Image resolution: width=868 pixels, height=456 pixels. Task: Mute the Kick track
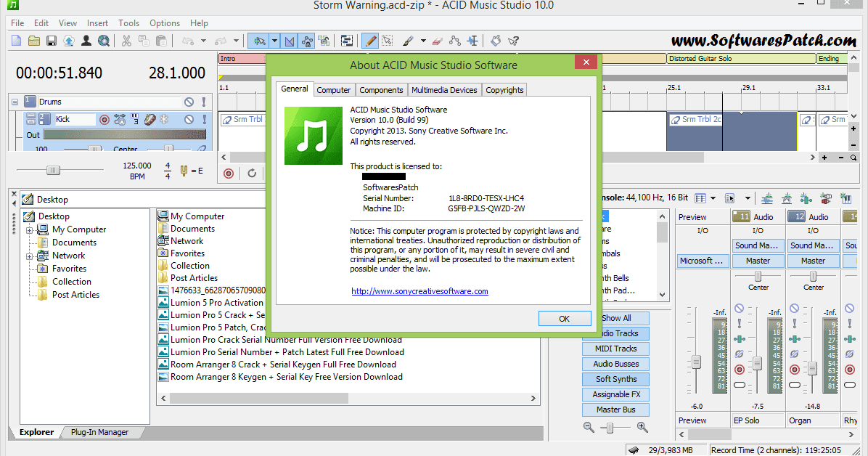click(x=189, y=119)
